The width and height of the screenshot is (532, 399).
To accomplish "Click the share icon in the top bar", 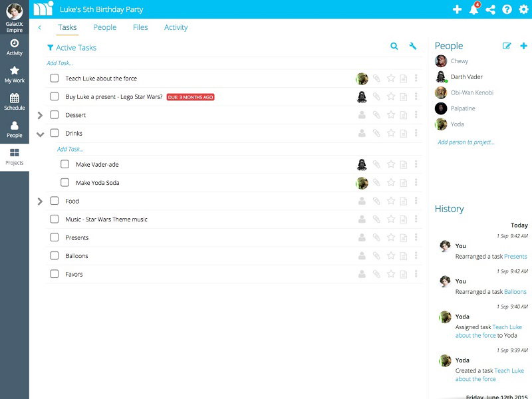I will click(x=490, y=9).
